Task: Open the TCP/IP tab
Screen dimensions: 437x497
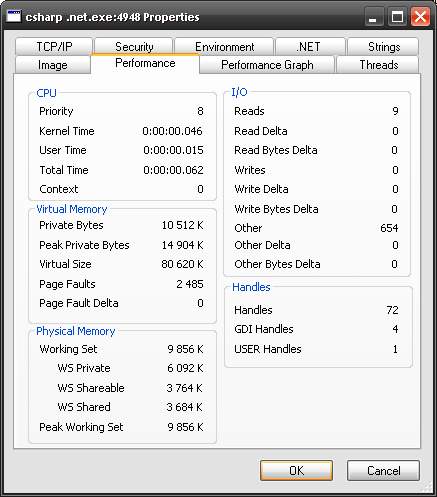Action: pos(54,47)
